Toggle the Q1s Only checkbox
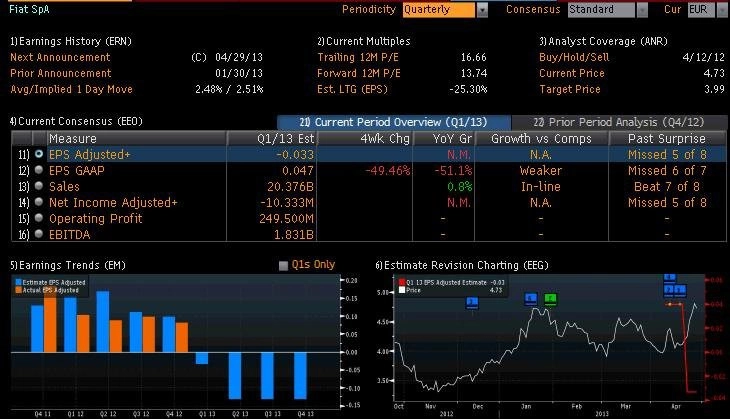Screen dimensions: 730x419 tap(283, 265)
